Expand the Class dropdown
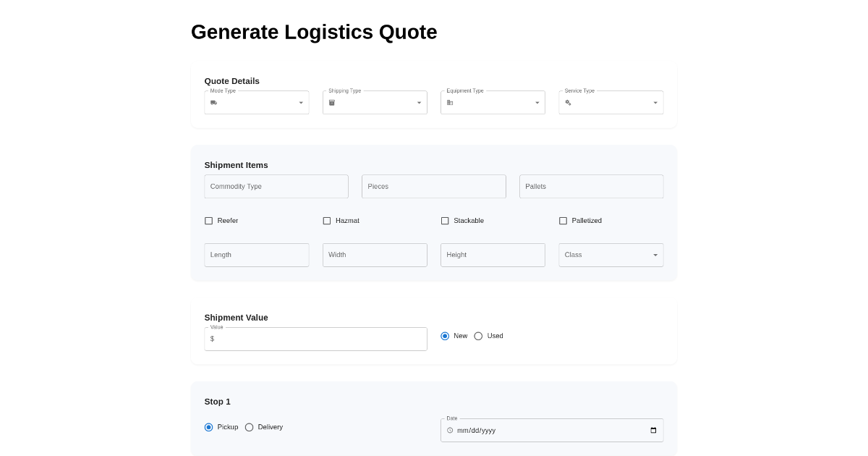Screen dimensions: 868x456 655,255
